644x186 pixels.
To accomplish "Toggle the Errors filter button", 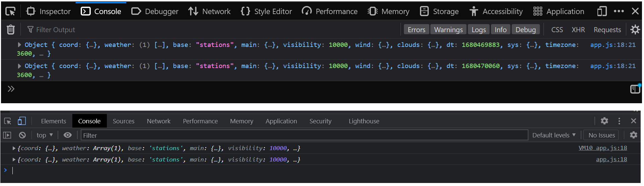I will click(416, 29).
